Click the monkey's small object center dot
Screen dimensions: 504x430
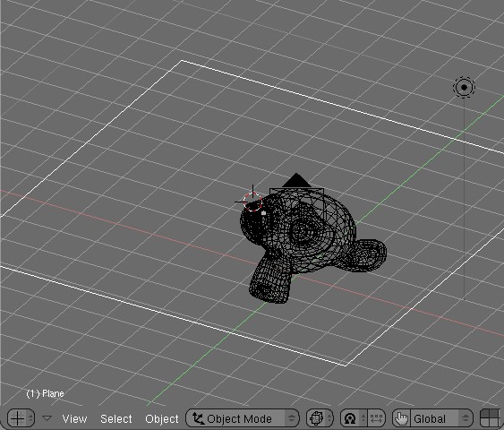(264, 213)
